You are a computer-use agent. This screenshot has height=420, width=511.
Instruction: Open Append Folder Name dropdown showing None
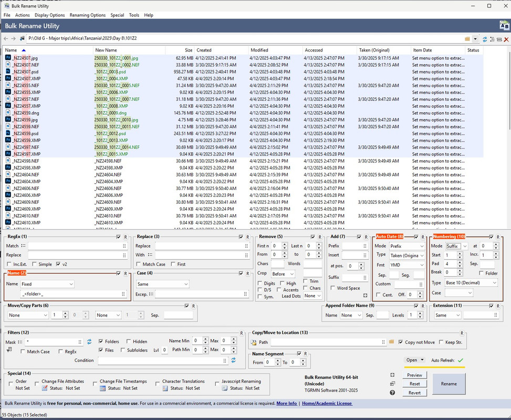351,315
